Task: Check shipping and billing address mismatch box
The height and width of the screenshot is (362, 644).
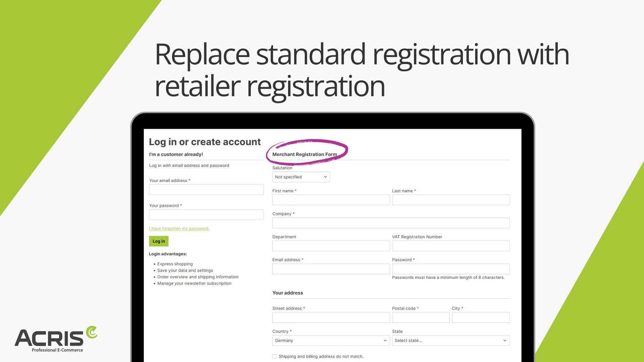Action: (275, 356)
